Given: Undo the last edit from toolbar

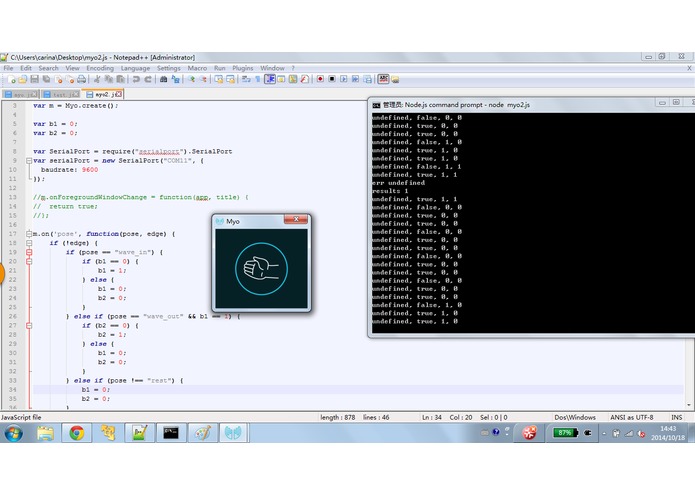Looking at the screenshot, I should pos(136,79).
